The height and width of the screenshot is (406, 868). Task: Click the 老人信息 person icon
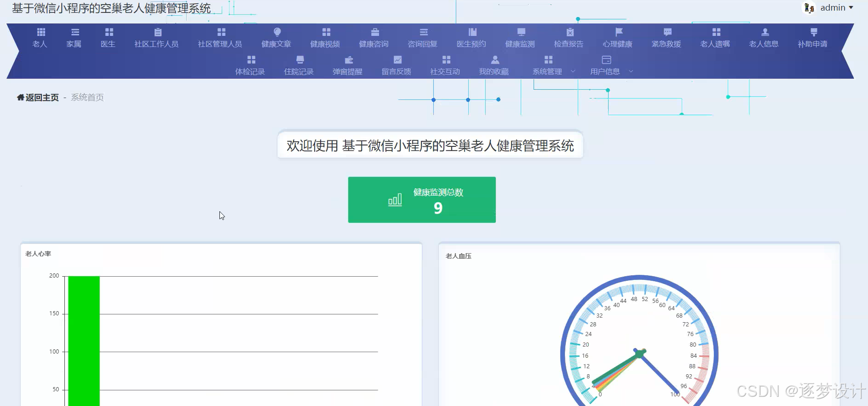pyautogui.click(x=765, y=32)
